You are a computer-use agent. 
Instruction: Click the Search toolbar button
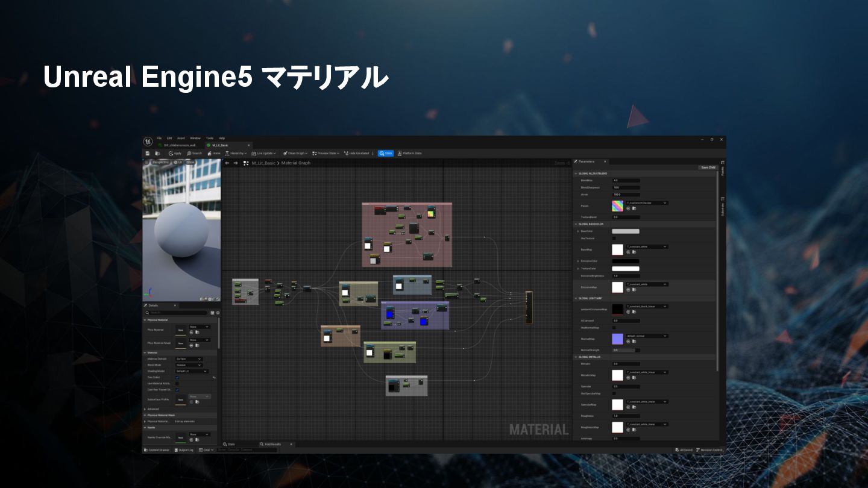click(x=194, y=153)
